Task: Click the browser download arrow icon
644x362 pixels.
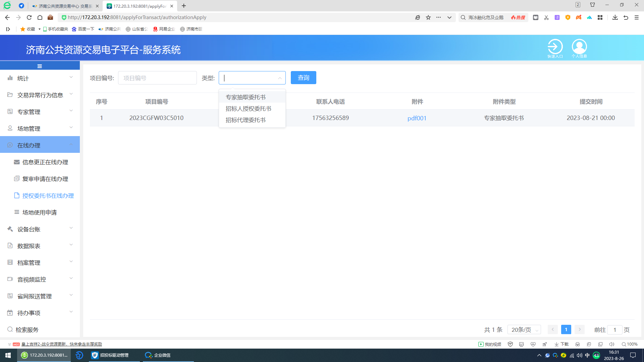Action: (x=615, y=17)
